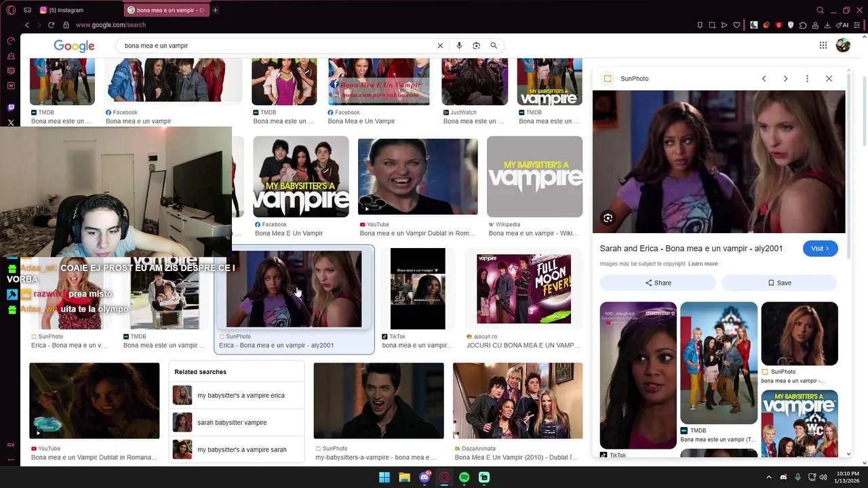Clear the Google search query
868x488 pixels.
440,45
